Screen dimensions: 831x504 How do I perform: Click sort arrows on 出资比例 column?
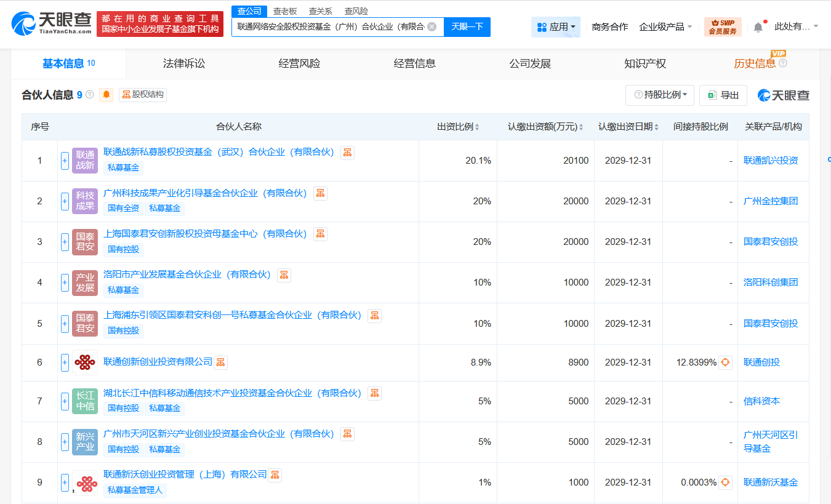[x=478, y=127]
